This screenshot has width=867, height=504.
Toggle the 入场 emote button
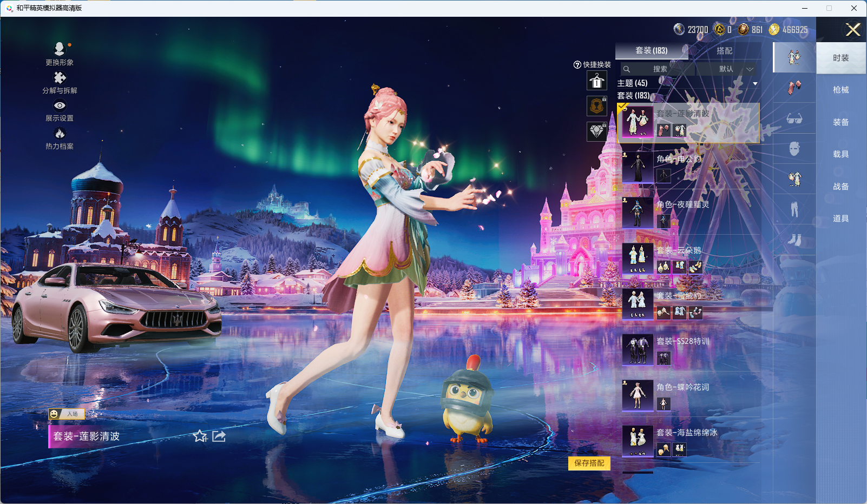coord(66,414)
